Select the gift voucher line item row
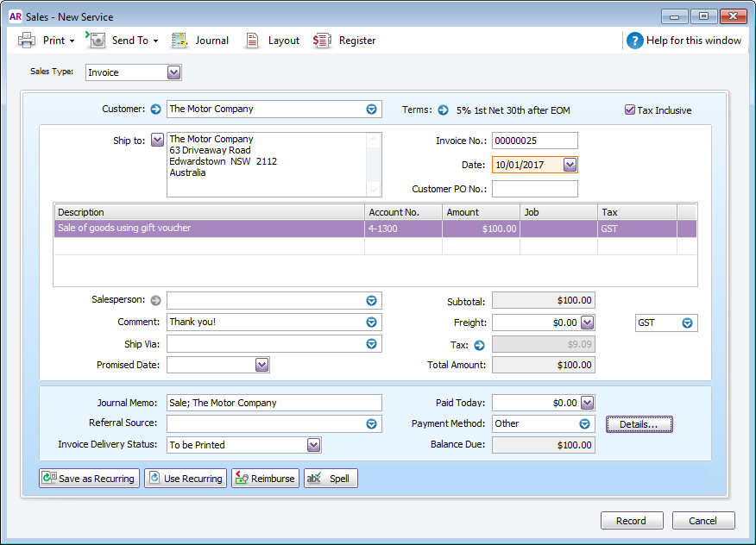756x545 pixels. pos(207,229)
